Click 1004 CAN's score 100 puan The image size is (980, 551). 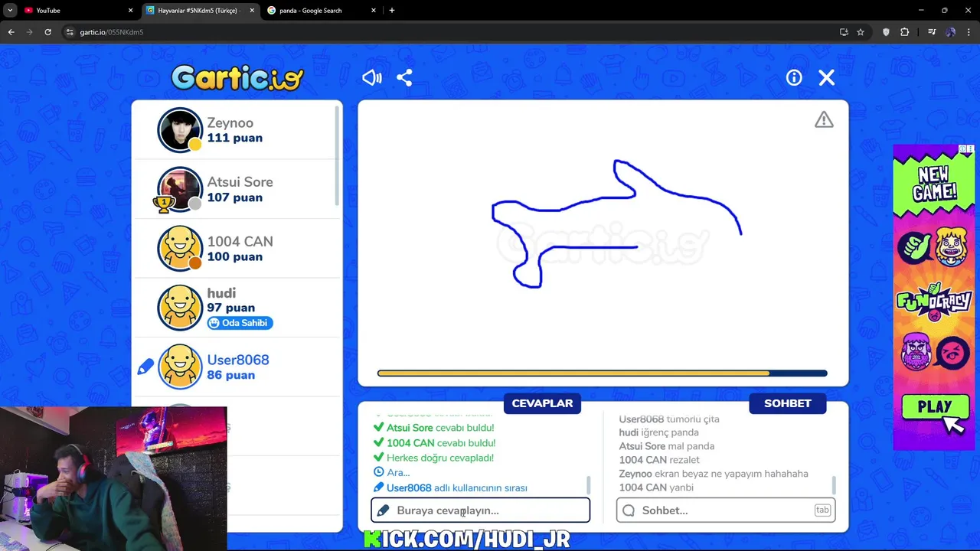(x=235, y=256)
